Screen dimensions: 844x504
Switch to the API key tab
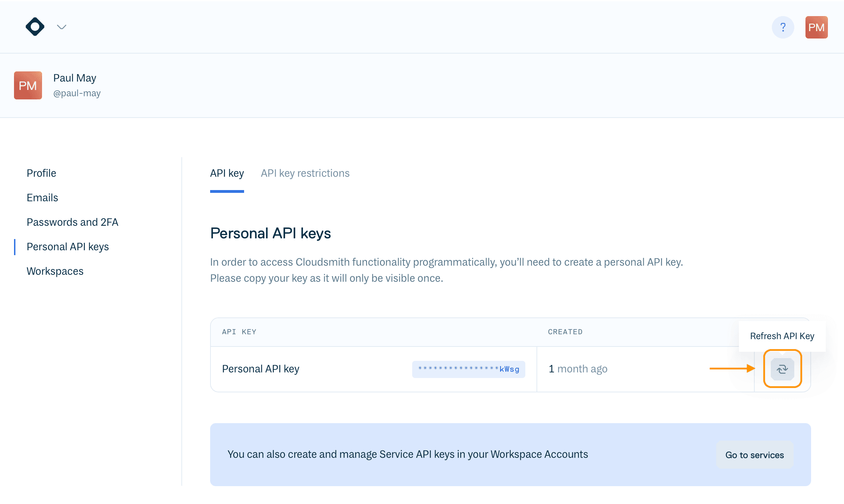(x=227, y=173)
